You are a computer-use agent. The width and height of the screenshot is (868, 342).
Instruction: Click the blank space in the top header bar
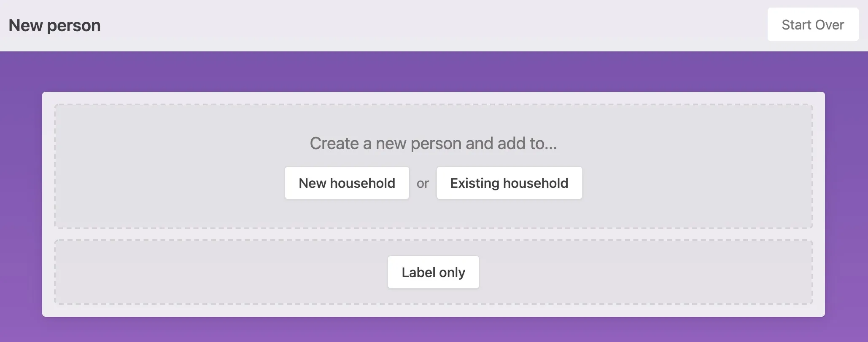(x=422, y=25)
